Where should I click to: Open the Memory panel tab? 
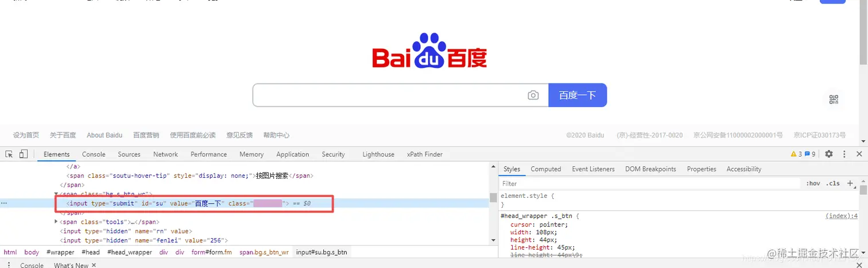click(x=251, y=154)
